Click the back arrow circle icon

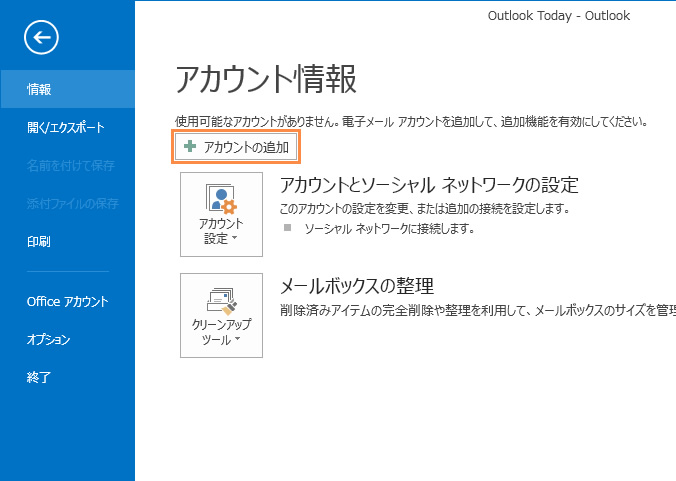point(41,37)
